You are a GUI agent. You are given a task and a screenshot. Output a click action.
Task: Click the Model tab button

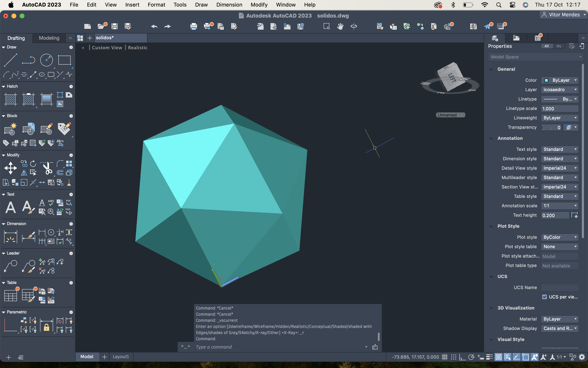[87, 357]
